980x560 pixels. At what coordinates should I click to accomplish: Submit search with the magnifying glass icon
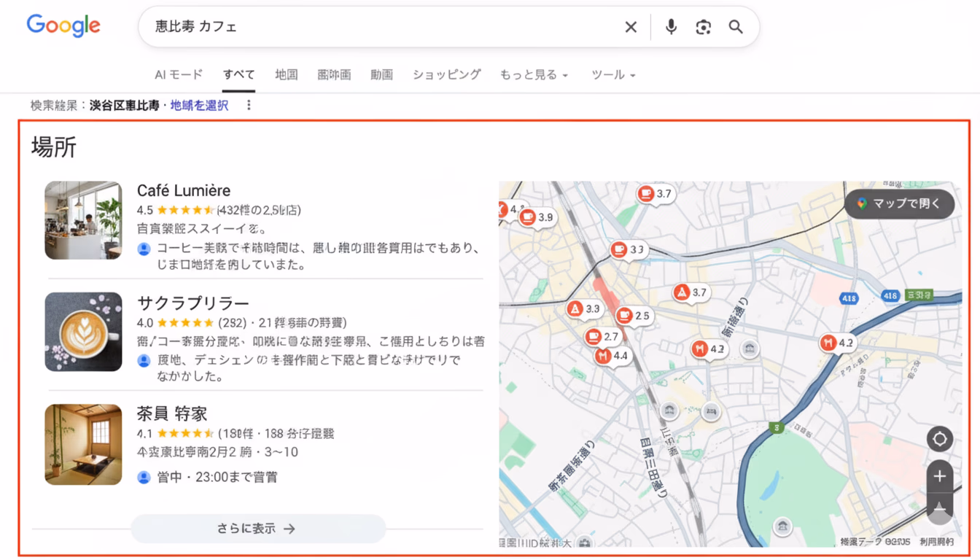(736, 27)
